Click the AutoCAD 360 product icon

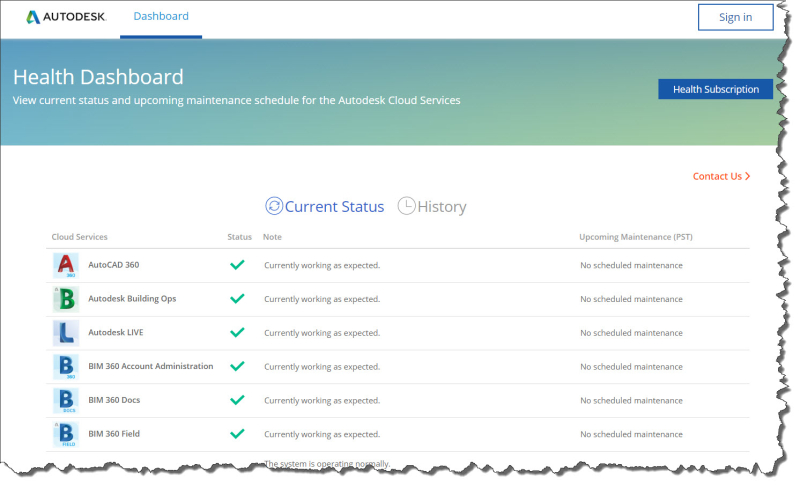66,265
